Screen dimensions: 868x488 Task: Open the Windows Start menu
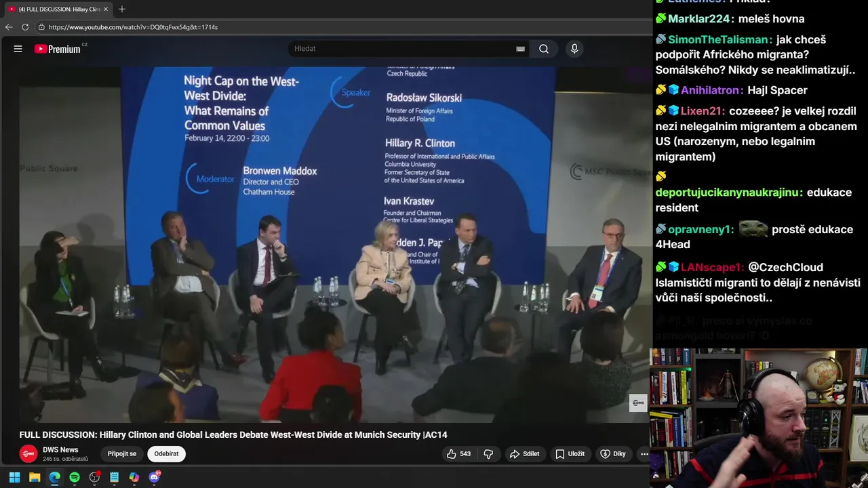coord(14,477)
